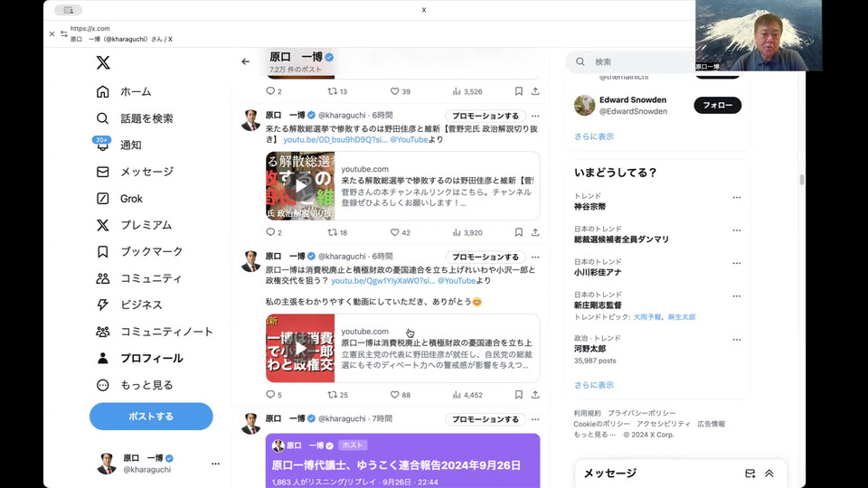The height and width of the screenshot is (488, 868).
Task: Expand the メッセージ panel
Action: (769, 474)
